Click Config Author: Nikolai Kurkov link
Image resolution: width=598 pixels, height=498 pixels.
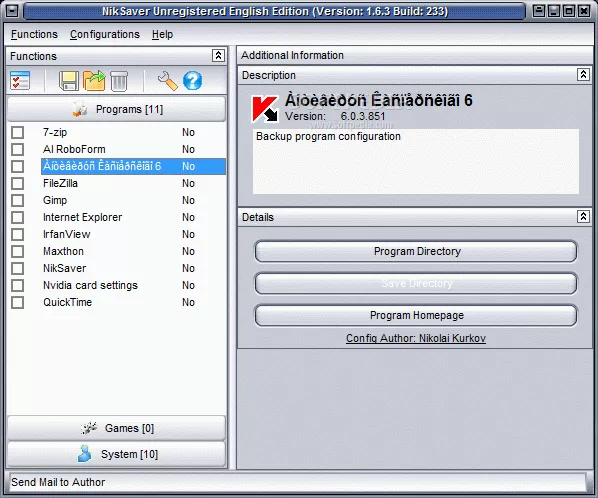(416, 338)
